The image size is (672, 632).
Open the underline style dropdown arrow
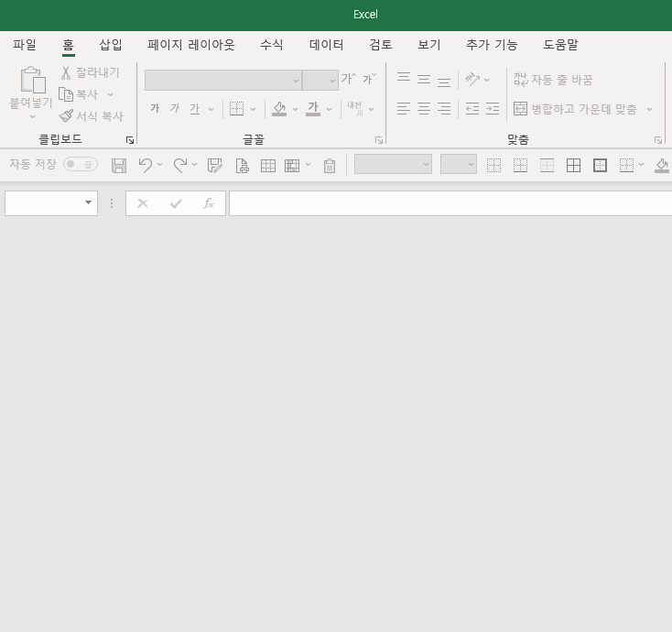[x=211, y=109]
